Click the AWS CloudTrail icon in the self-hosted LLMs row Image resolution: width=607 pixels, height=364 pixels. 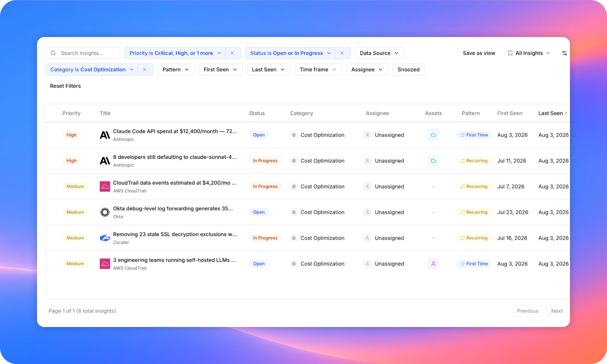click(105, 264)
